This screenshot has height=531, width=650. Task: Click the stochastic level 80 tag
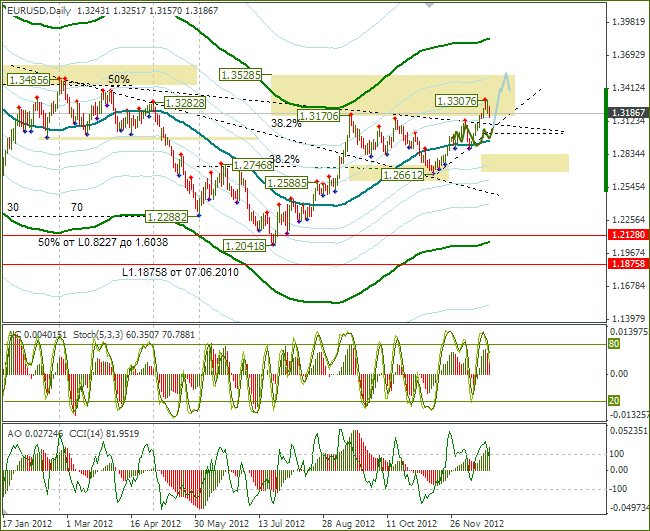point(614,344)
